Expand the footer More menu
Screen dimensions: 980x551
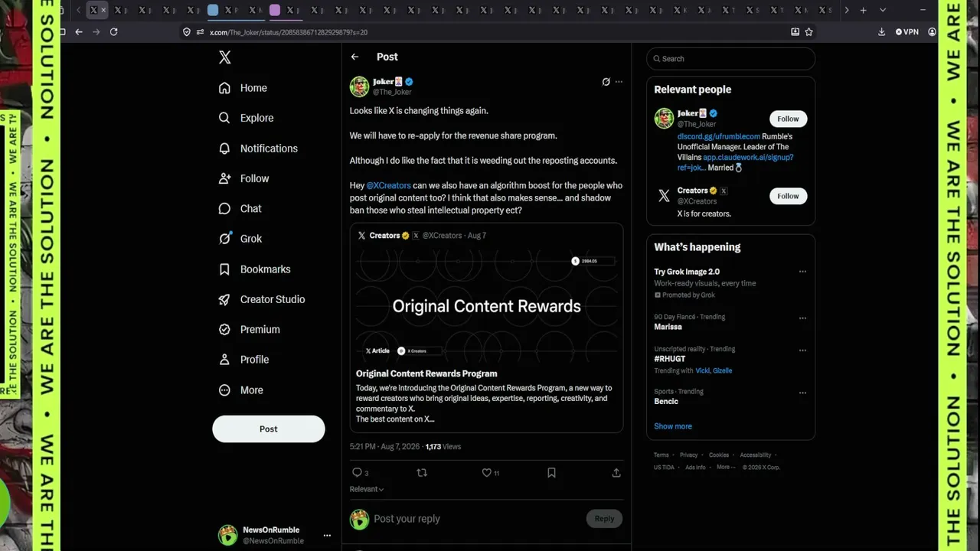click(724, 468)
